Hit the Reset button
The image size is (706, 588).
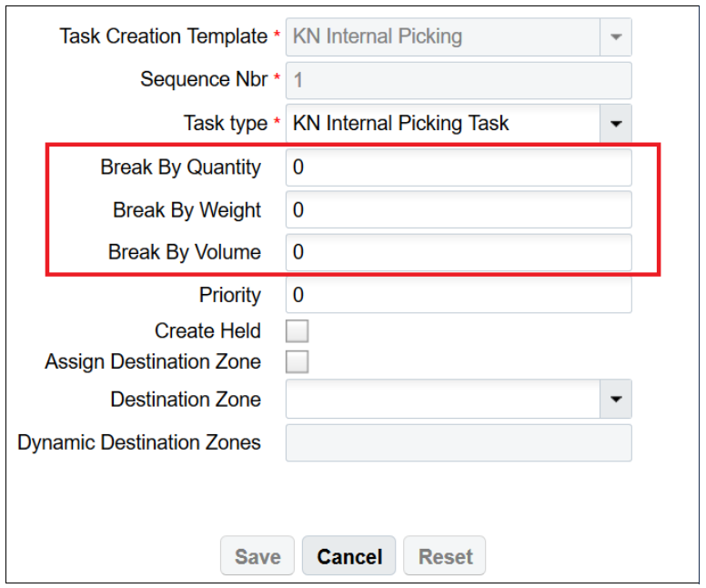(446, 556)
